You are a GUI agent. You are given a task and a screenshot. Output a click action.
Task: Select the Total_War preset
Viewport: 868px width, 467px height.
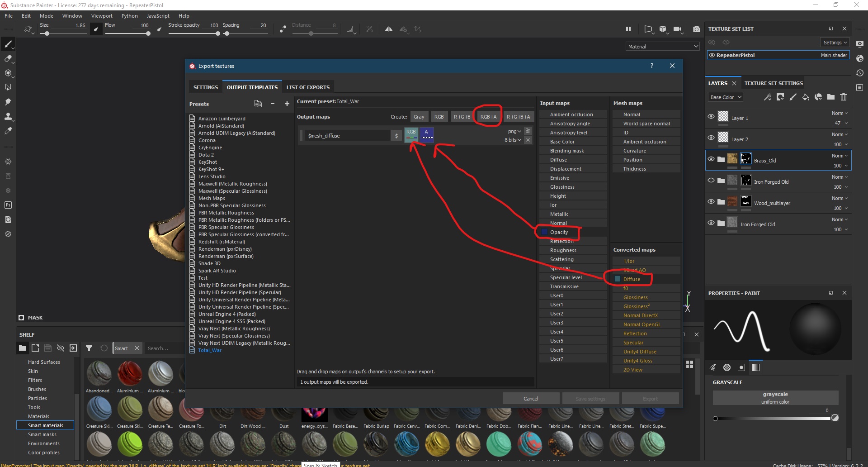click(210, 350)
